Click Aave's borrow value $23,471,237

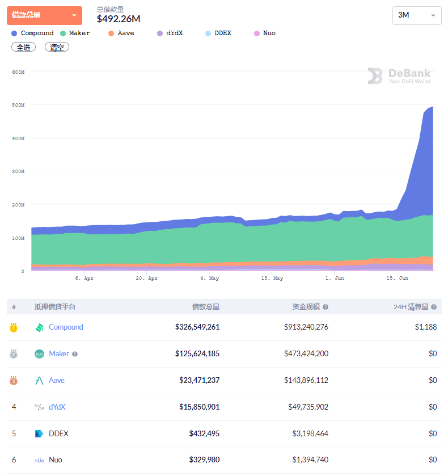(200, 380)
